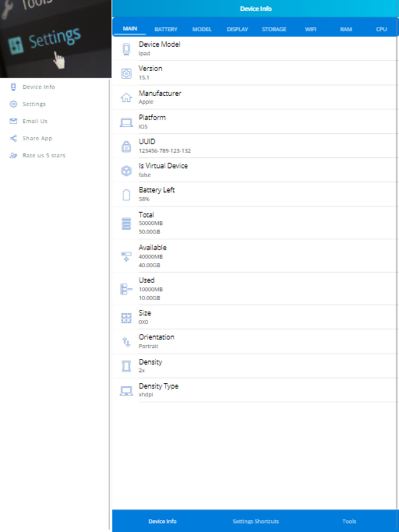Select Device Info in the sidebar
Viewport: 399px width, 532px height.
(38, 87)
